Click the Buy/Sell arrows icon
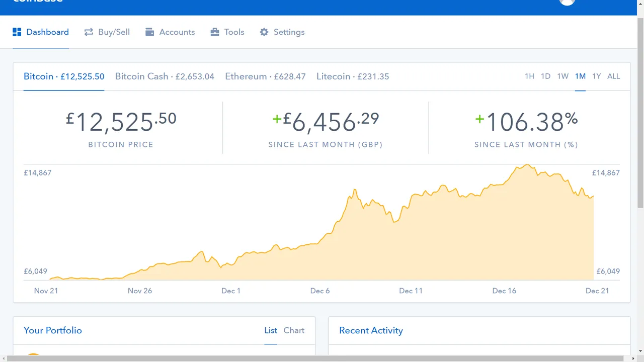The width and height of the screenshot is (644, 362). tap(89, 32)
